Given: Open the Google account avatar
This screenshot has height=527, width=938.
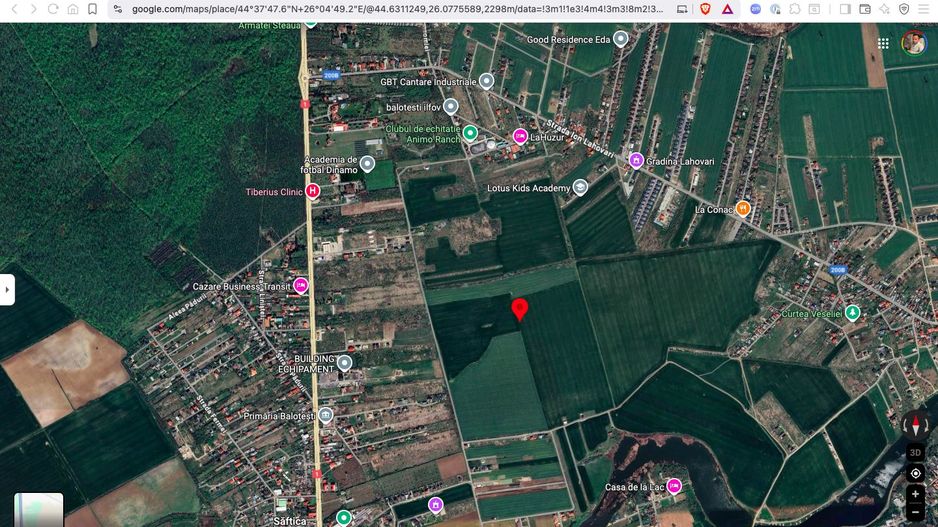Looking at the screenshot, I should pos(914,42).
